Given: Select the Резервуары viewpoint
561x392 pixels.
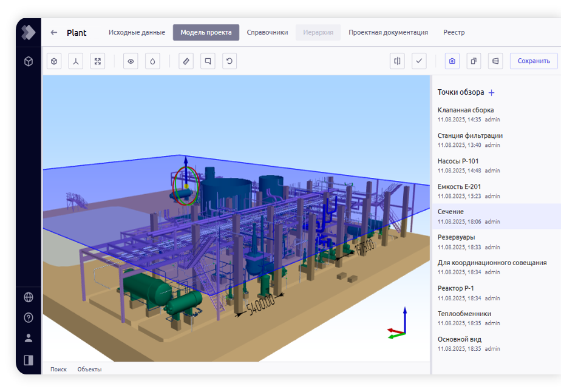Looking at the screenshot, I should 497,242.
